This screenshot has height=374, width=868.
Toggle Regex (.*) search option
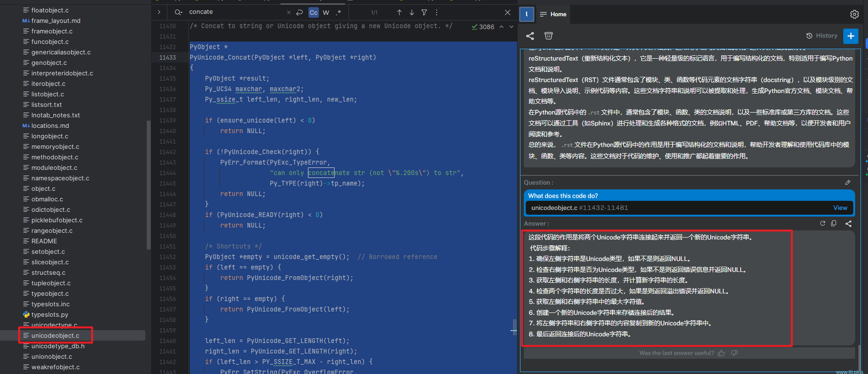tap(338, 12)
